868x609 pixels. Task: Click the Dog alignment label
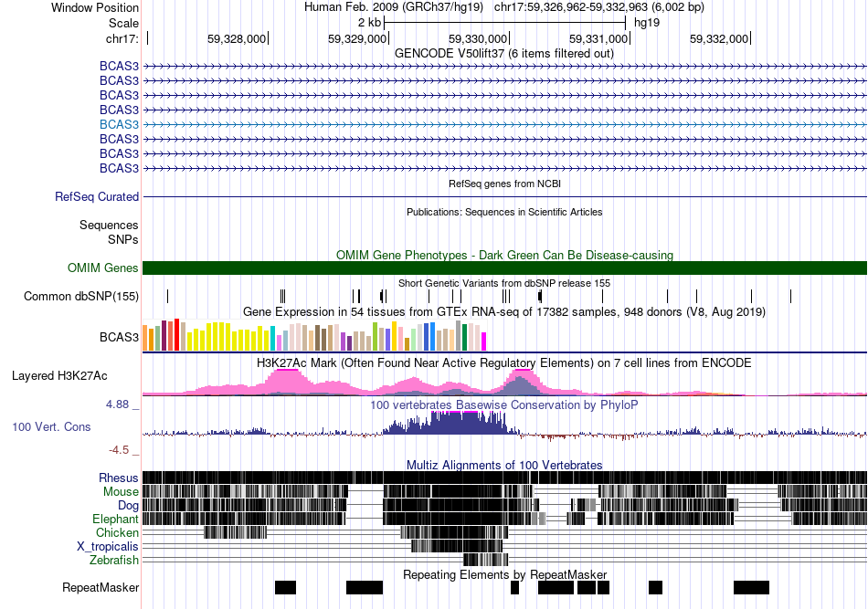[x=128, y=506]
